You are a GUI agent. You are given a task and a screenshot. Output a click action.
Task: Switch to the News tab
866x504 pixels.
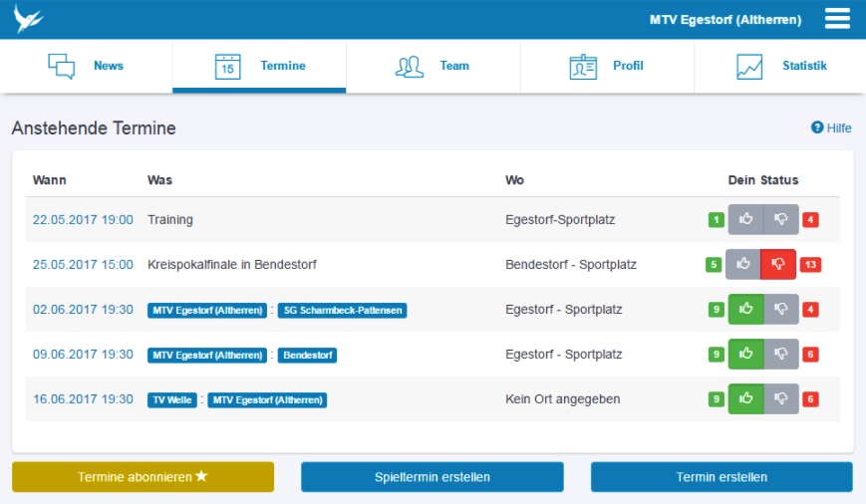[86, 67]
